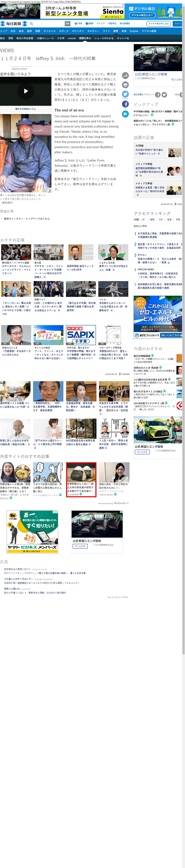Select the English menu item
The width and height of the screenshot is (185, 868).
pyautogui.click(x=134, y=31)
